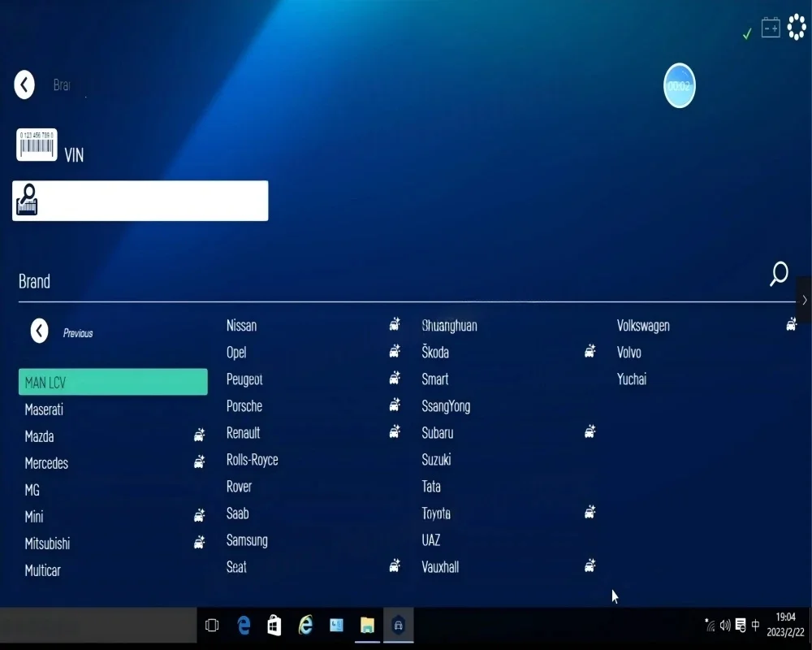Click the car icon next to Porsche
812x650 pixels.
(x=395, y=405)
